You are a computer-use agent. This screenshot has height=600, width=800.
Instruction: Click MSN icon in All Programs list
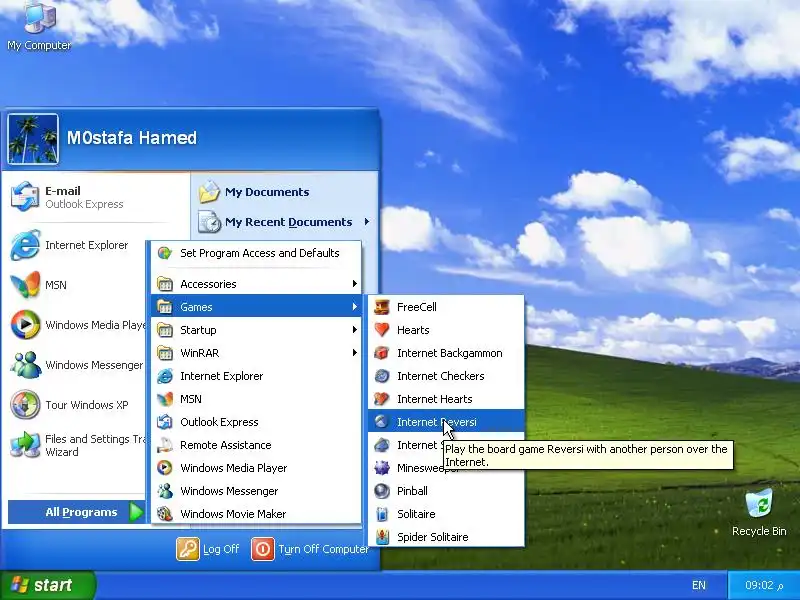click(x=165, y=399)
